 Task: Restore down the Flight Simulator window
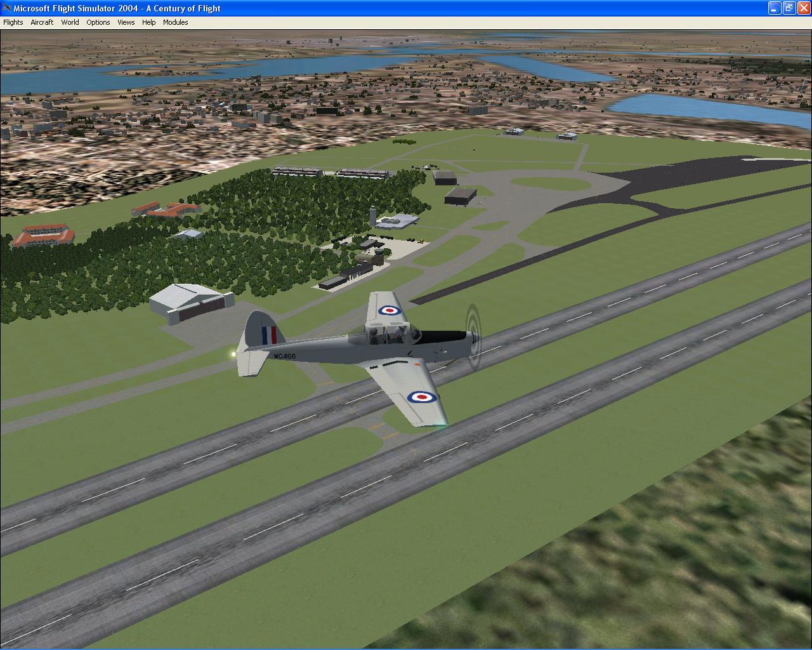(x=789, y=8)
